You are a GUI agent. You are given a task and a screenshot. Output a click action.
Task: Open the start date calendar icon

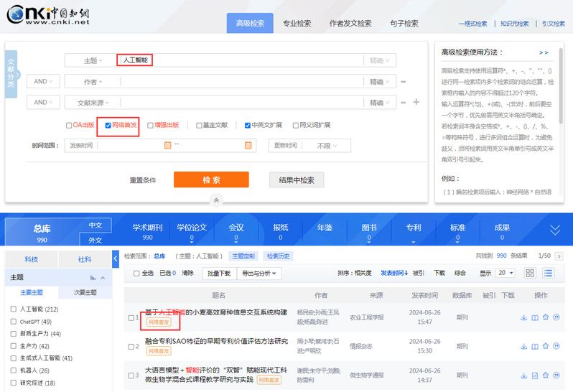point(167,145)
